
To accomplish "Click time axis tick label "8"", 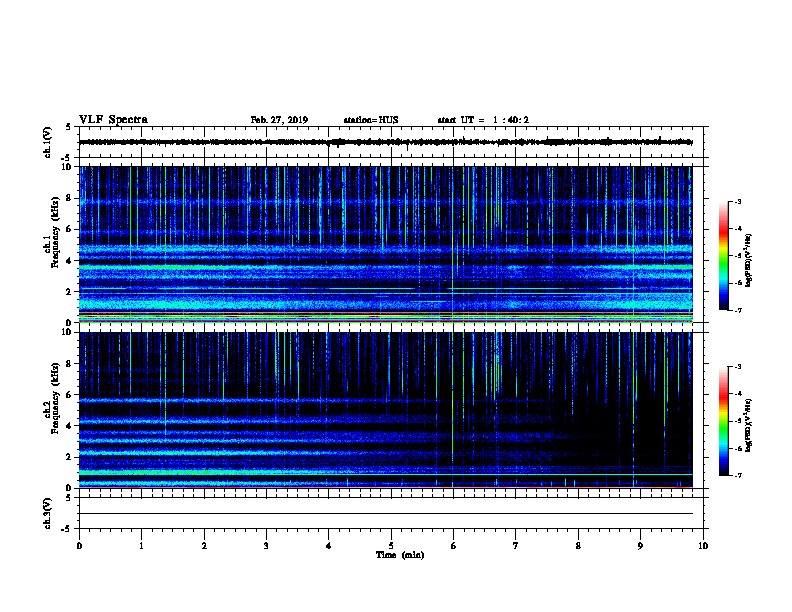I will [x=578, y=546].
